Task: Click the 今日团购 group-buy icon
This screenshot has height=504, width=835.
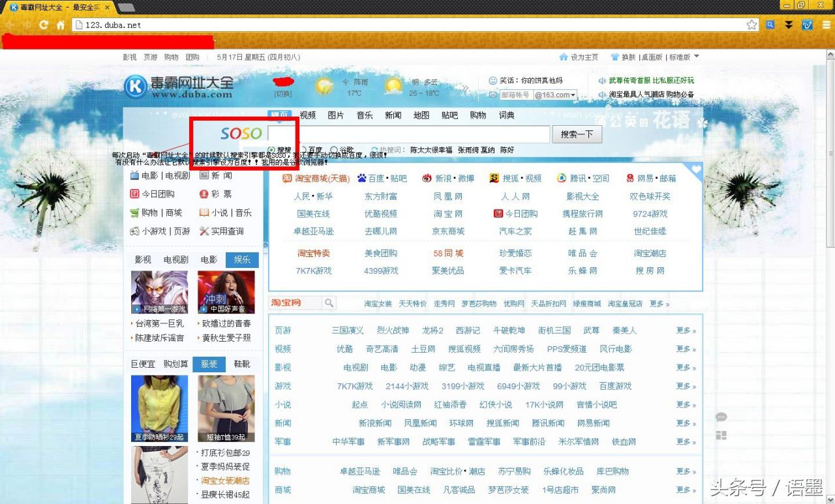Action: pyautogui.click(x=134, y=193)
